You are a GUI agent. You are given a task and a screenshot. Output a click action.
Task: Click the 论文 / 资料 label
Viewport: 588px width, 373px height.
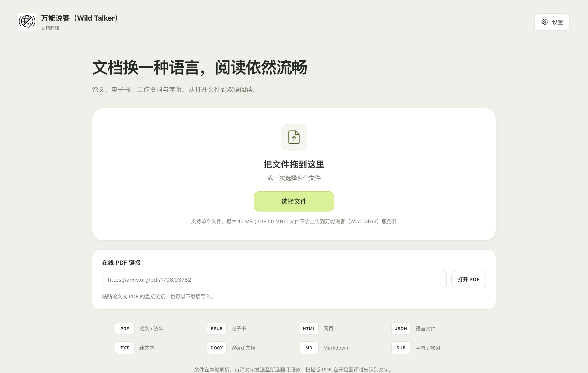(151, 328)
